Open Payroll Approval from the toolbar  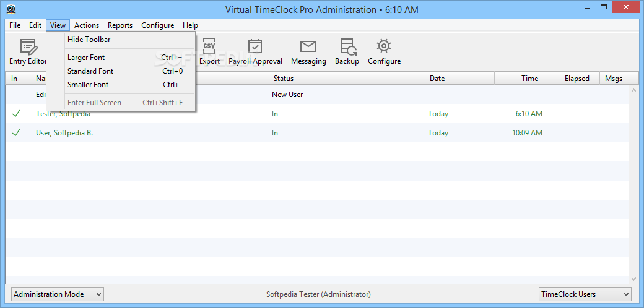click(255, 52)
